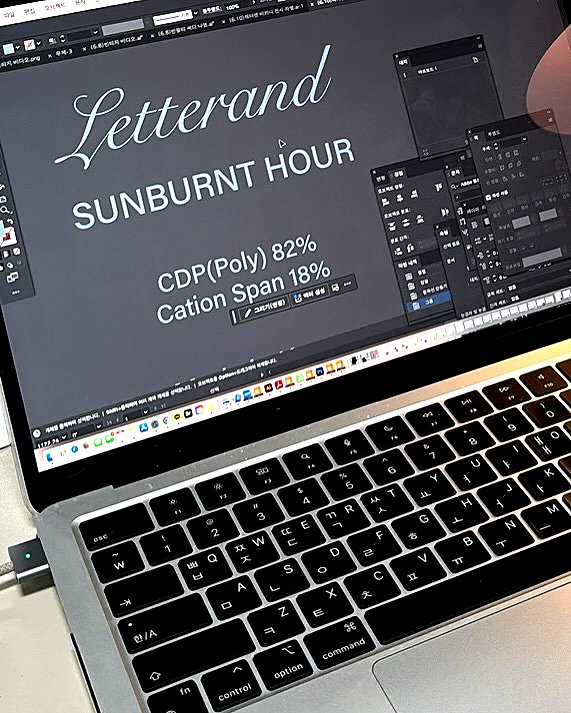Open stroke weight dropdown in 획 panel
The image size is (571, 713).
pos(525,139)
